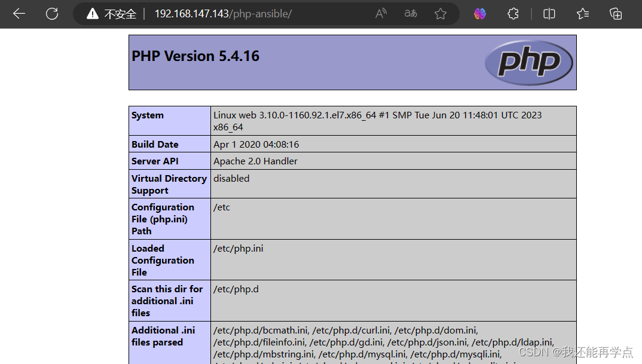Add this page to favorites star
642x364 pixels.
point(441,14)
